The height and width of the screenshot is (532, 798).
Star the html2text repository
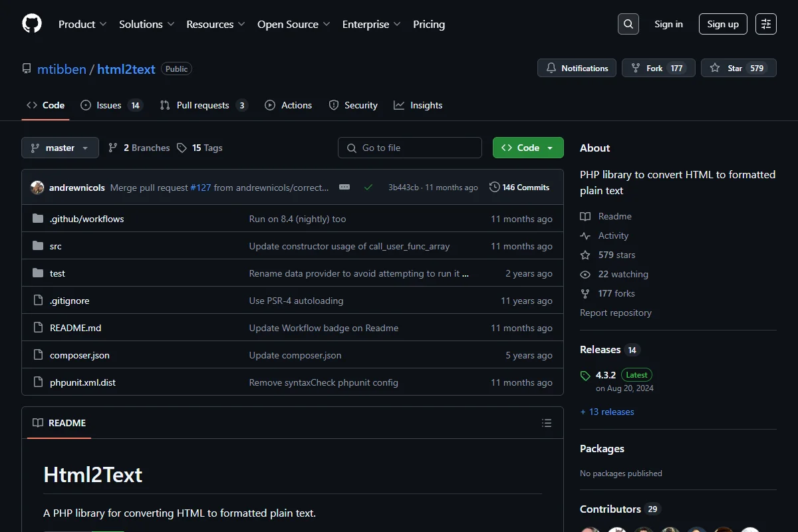point(739,68)
